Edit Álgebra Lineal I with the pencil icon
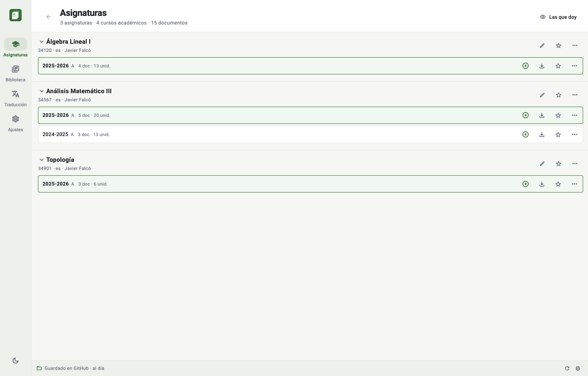 (542, 45)
